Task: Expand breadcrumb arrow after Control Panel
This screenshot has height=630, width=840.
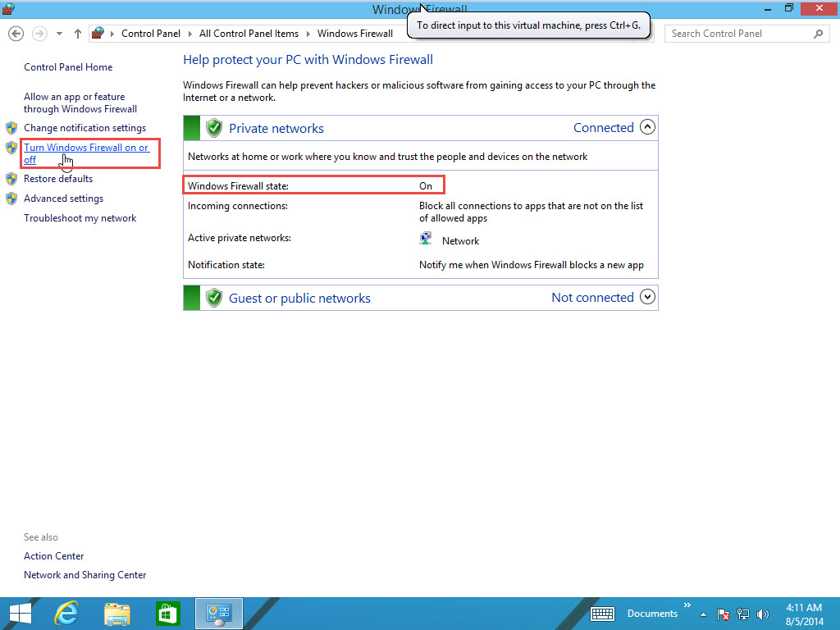Action: [x=190, y=34]
